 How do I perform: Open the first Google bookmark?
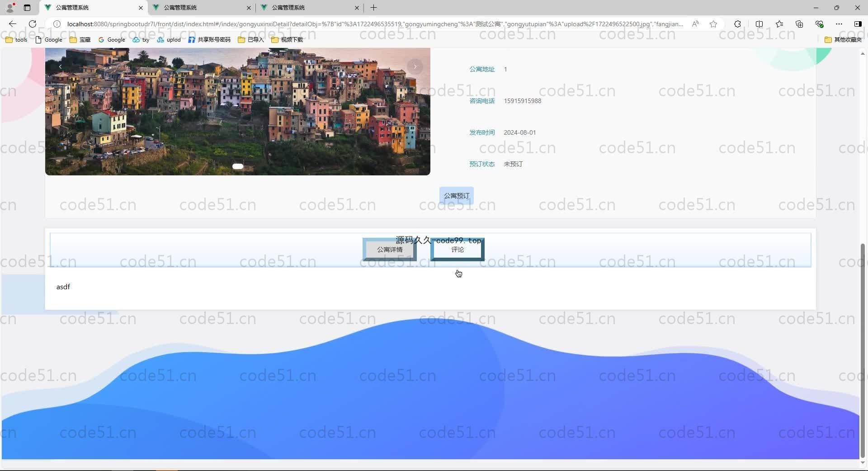point(49,40)
